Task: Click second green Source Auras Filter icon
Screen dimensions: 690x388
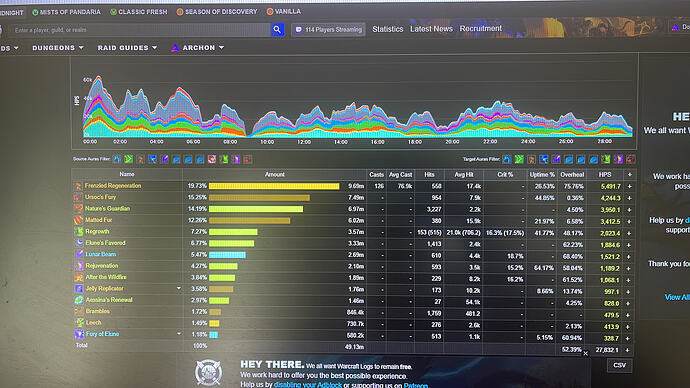Action: click(x=128, y=159)
